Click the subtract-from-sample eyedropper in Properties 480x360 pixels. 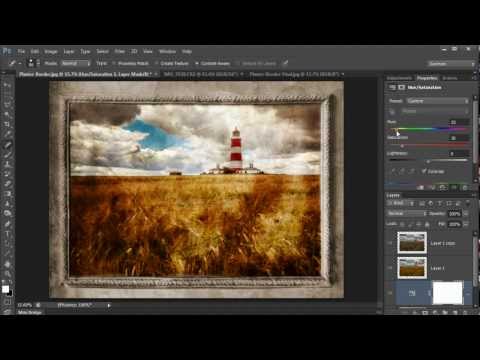[412, 171]
